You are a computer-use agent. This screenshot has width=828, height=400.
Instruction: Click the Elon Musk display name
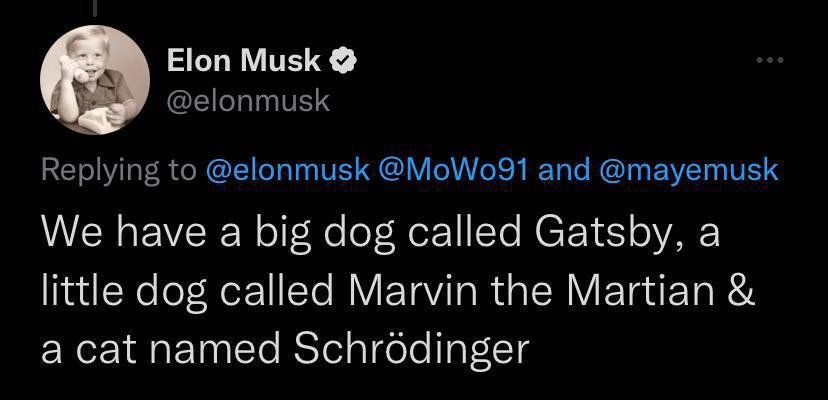click(x=244, y=61)
